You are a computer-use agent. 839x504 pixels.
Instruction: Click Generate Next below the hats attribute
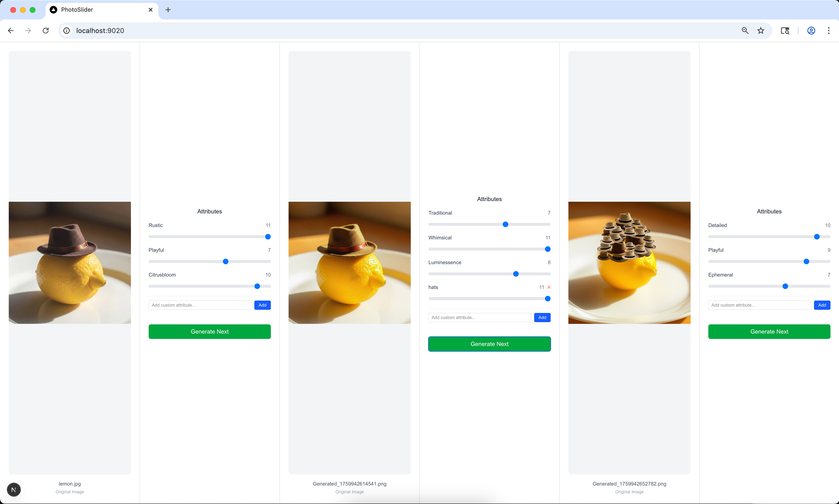click(x=489, y=344)
